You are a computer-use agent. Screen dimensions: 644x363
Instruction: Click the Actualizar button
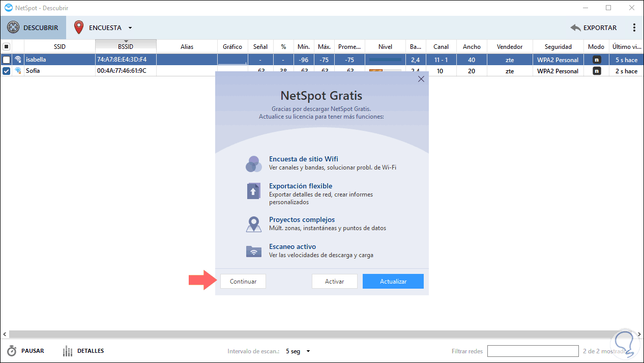[393, 282]
